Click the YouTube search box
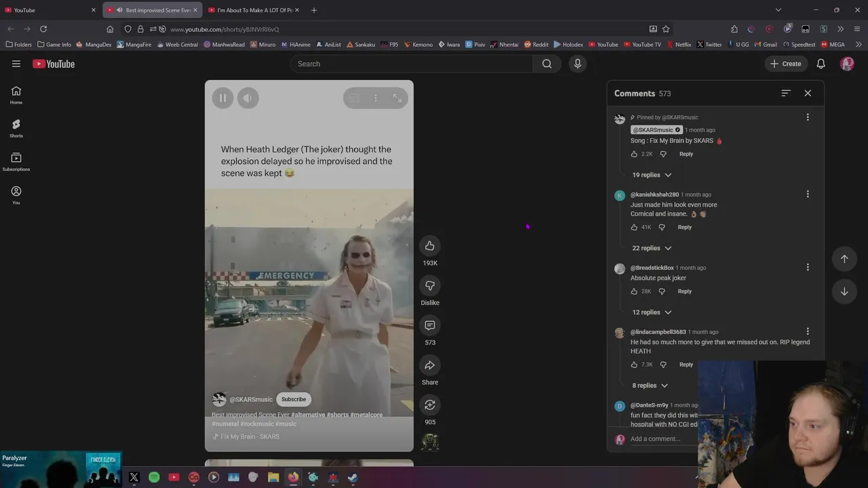The width and height of the screenshot is (868, 488). [x=412, y=64]
